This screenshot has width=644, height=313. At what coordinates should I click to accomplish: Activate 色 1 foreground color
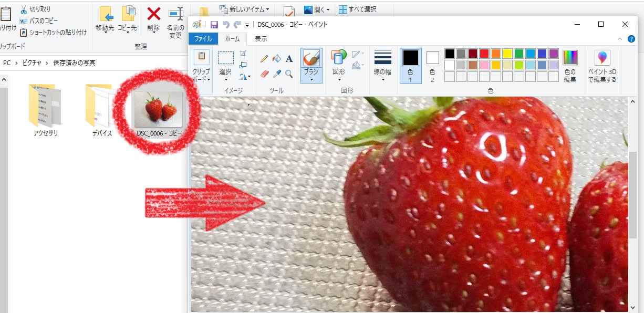coord(411,66)
